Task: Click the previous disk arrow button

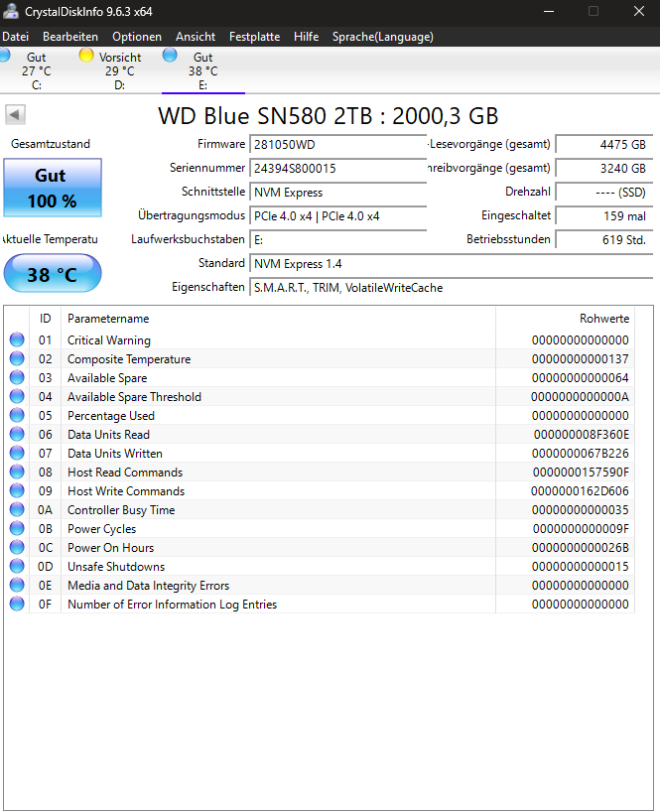Action: click(15, 114)
